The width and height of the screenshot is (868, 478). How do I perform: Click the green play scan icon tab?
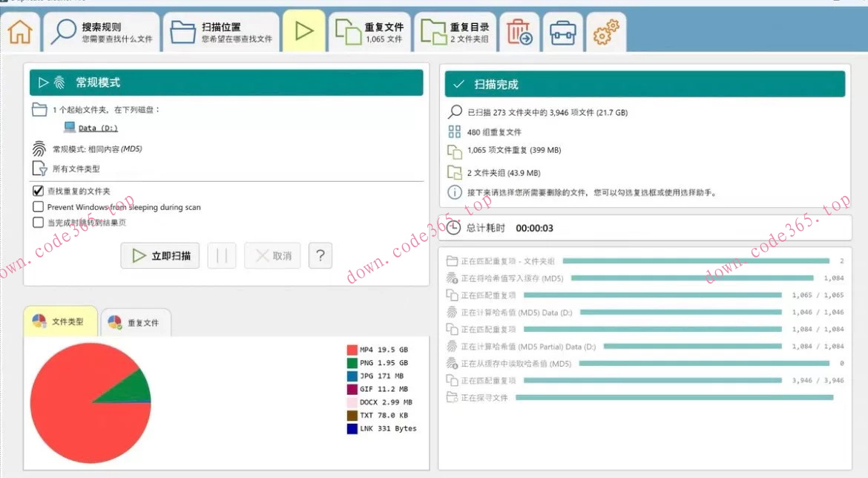303,31
